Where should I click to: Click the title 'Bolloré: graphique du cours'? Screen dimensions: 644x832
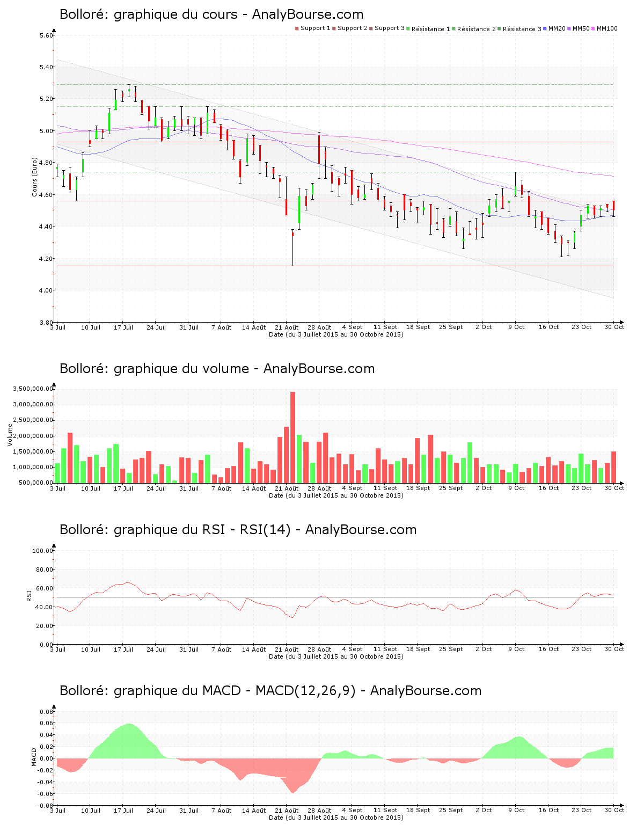[x=149, y=14]
